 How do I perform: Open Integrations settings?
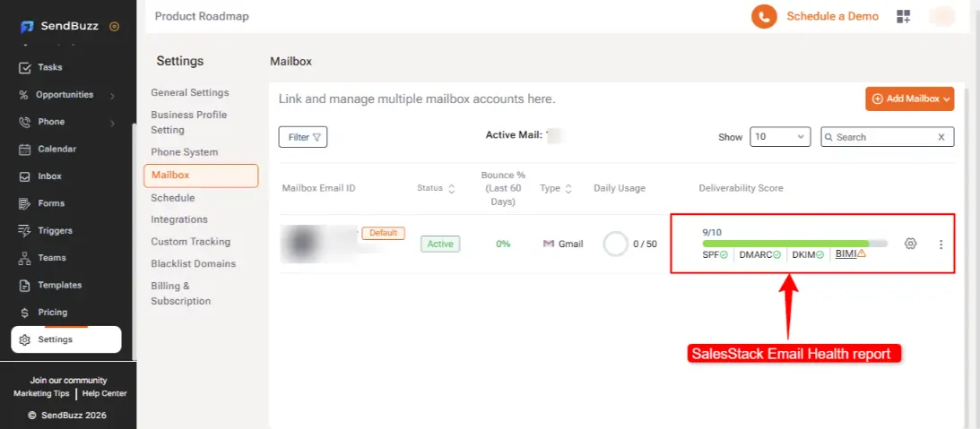[x=179, y=219]
